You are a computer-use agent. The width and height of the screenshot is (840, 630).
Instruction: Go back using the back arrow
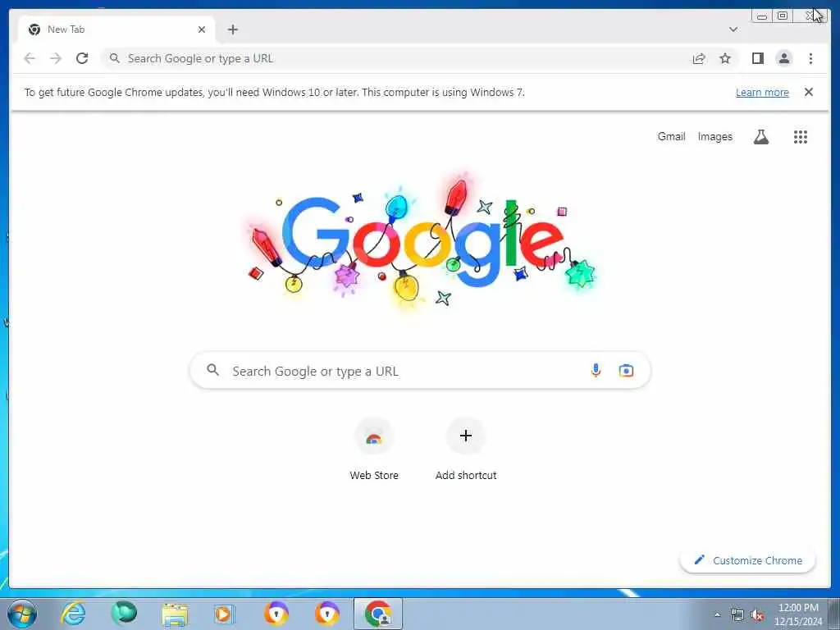tap(30, 58)
